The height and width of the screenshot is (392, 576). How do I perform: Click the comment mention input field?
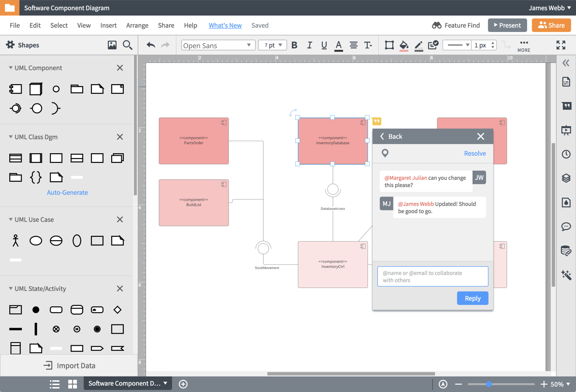tap(432, 276)
